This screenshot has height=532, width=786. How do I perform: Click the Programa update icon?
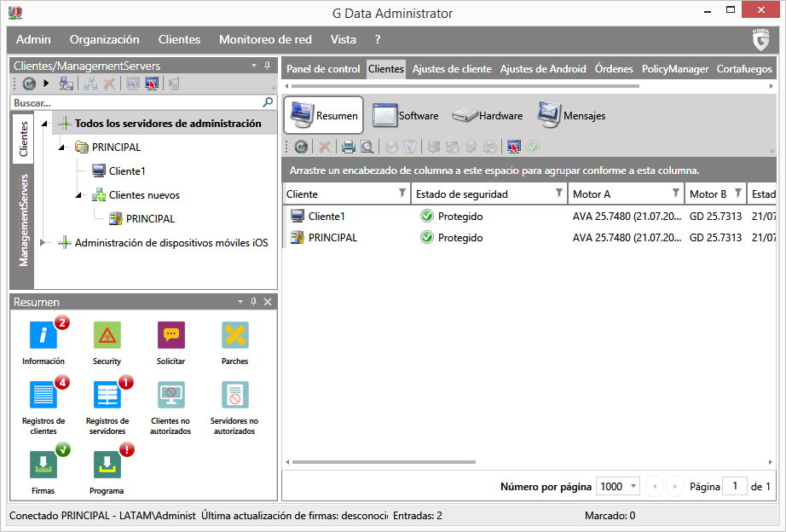pos(107,465)
